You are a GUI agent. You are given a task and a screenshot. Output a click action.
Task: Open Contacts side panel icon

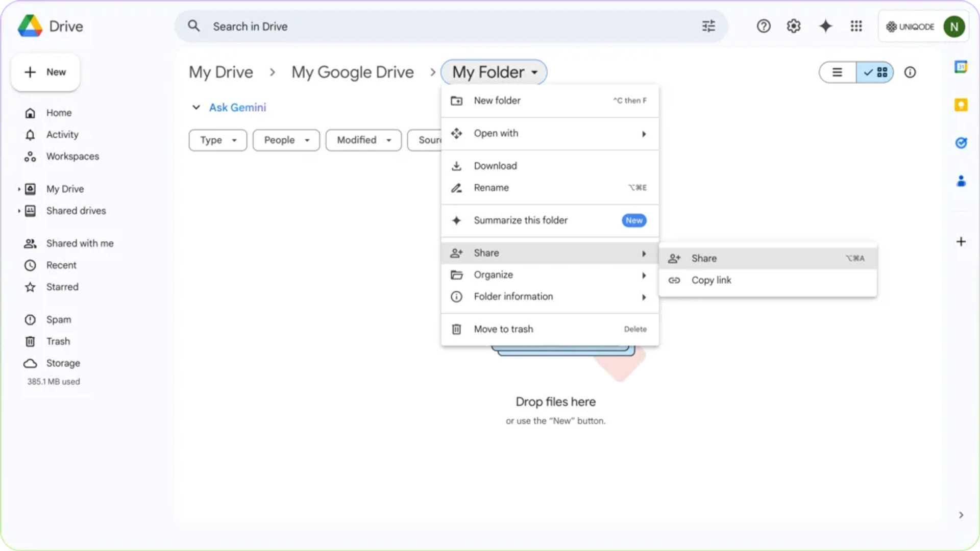click(961, 181)
